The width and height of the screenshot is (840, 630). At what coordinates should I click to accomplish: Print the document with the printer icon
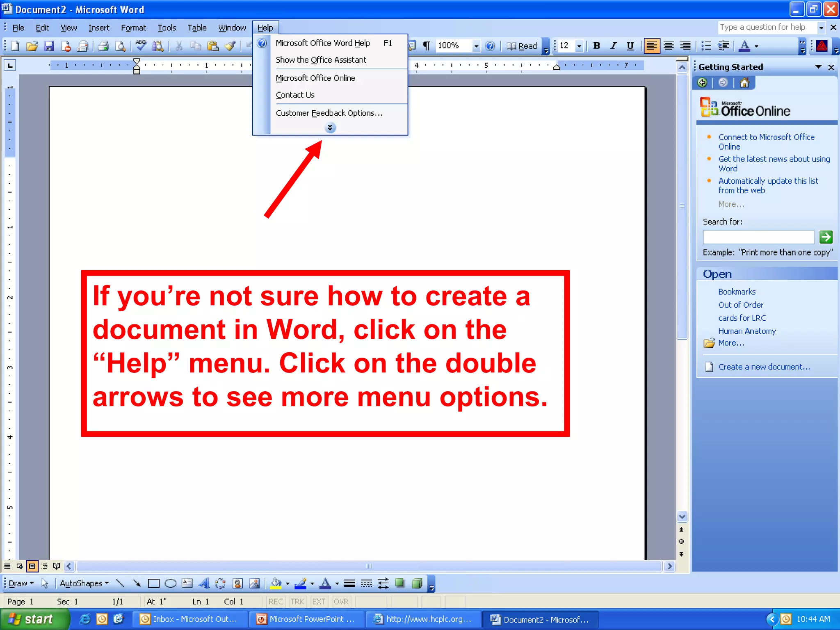[103, 46]
